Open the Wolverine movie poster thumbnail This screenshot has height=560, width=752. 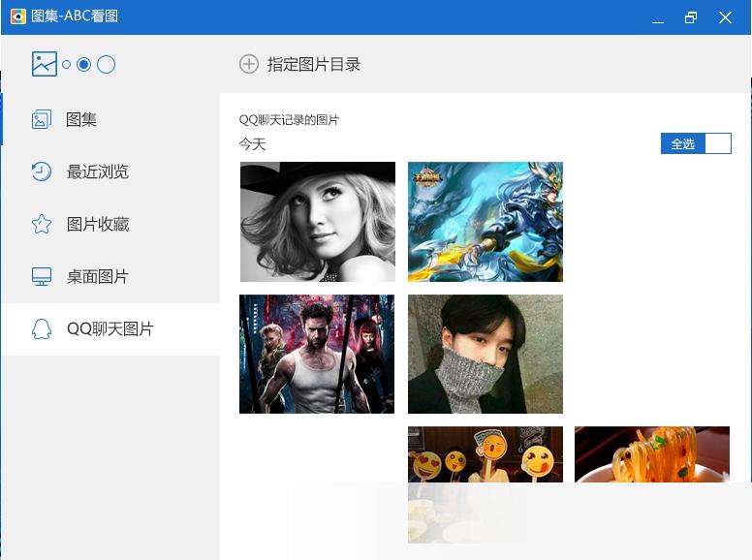pos(317,354)
